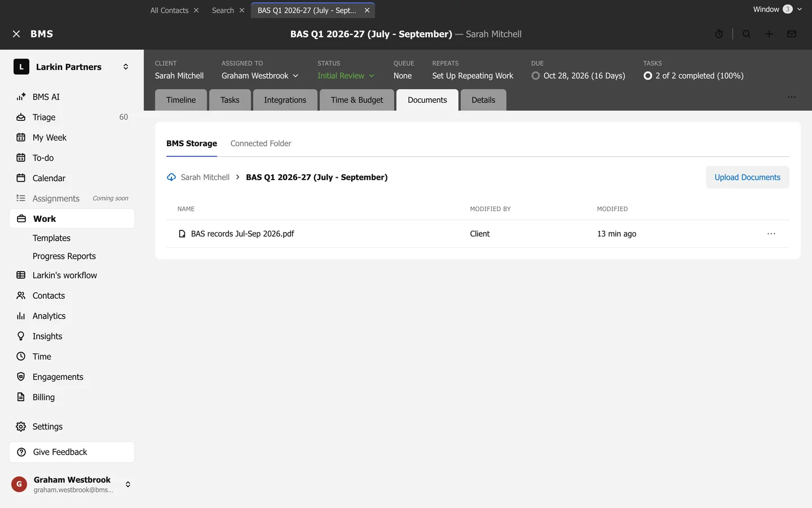Open work item more options ellipsis
Image resolution: width=812 pixels, height=508 pixels.
click(x=792, y=97)
